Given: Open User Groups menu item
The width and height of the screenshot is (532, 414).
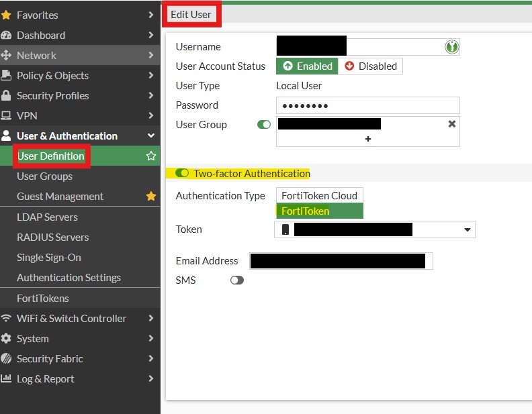Looking at the screenshot, I should (80, 176).
